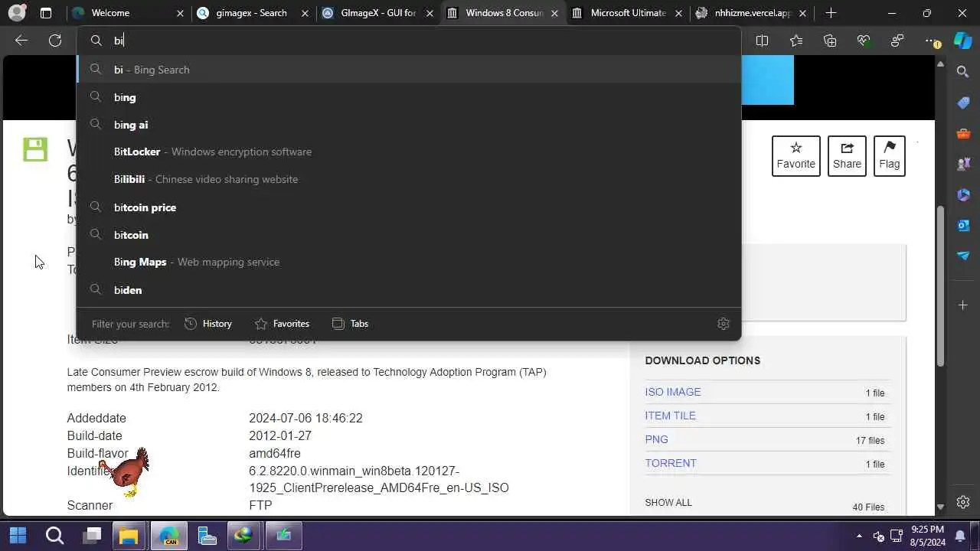Open TORRENT download option
Image resolution: width=980 pixels, height=551 pixels.
671,463
